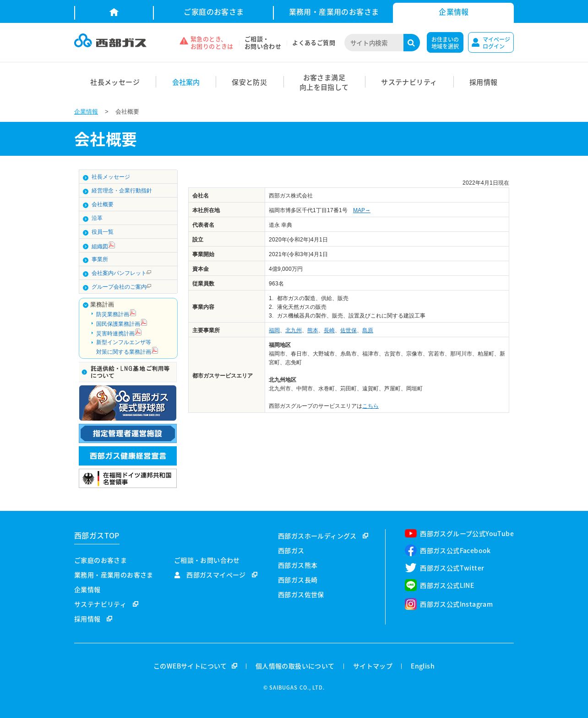This screenshot has width=588, height=718.
Task: Click 島原 office link
Action: point(368,330)
